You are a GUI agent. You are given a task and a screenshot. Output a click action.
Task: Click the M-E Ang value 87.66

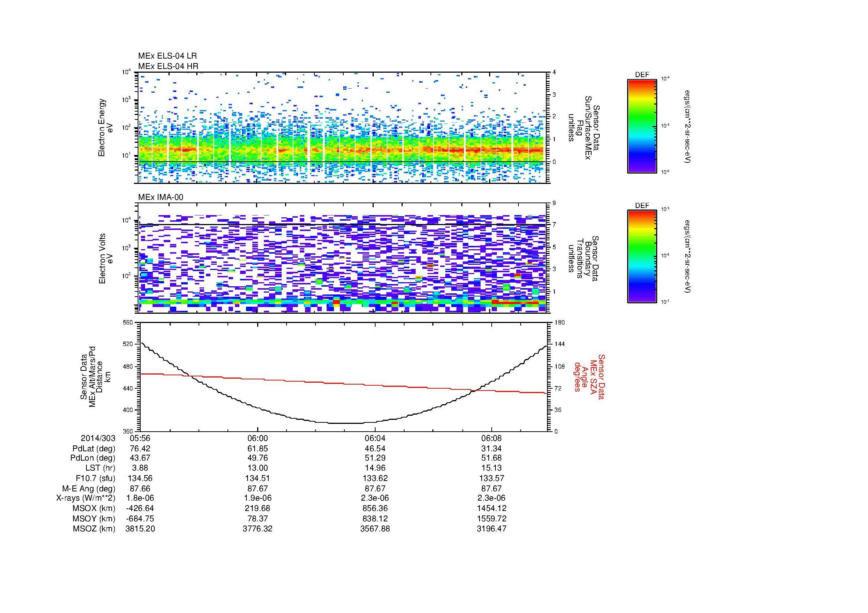pos(140,489)
